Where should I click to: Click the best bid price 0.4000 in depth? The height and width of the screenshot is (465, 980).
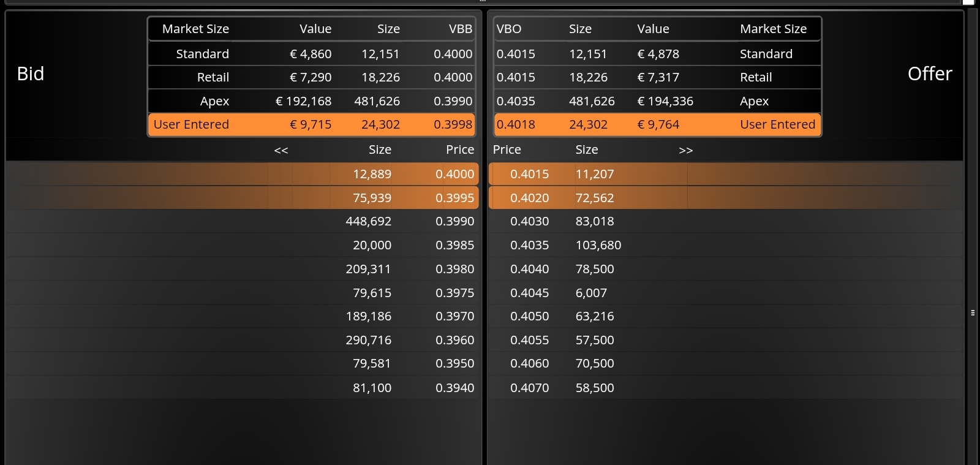[454, 174]
